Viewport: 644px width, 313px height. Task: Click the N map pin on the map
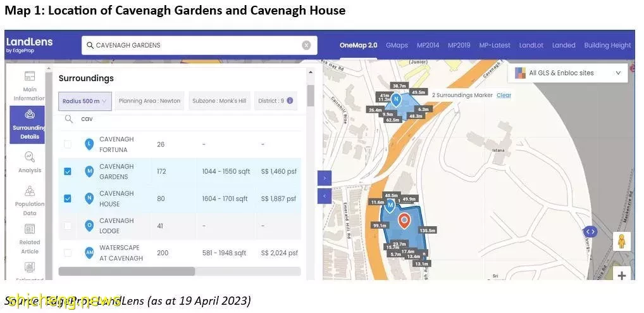[x=396, y=100]
